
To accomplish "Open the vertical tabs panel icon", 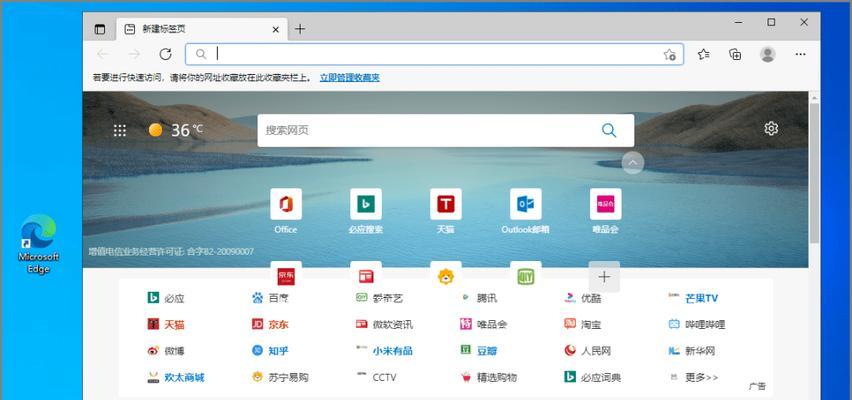I will pos(100,29).
